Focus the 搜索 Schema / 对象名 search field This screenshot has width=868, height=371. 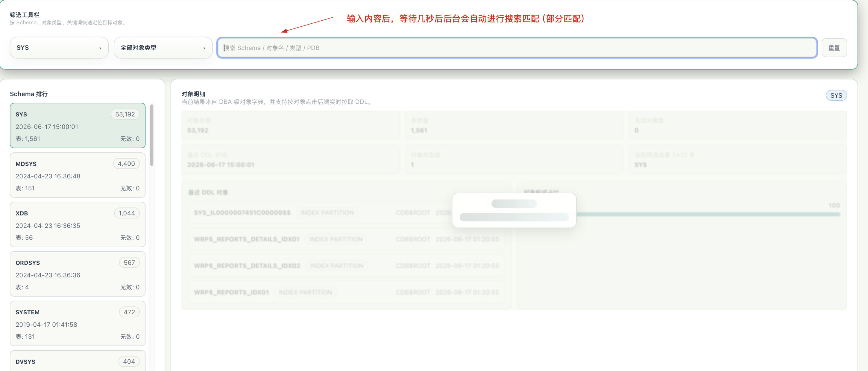[x=517, y=48]
